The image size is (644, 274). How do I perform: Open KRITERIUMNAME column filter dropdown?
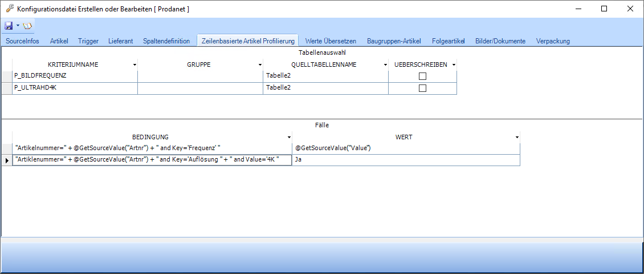pyautogui.click(x=134, y=65)
